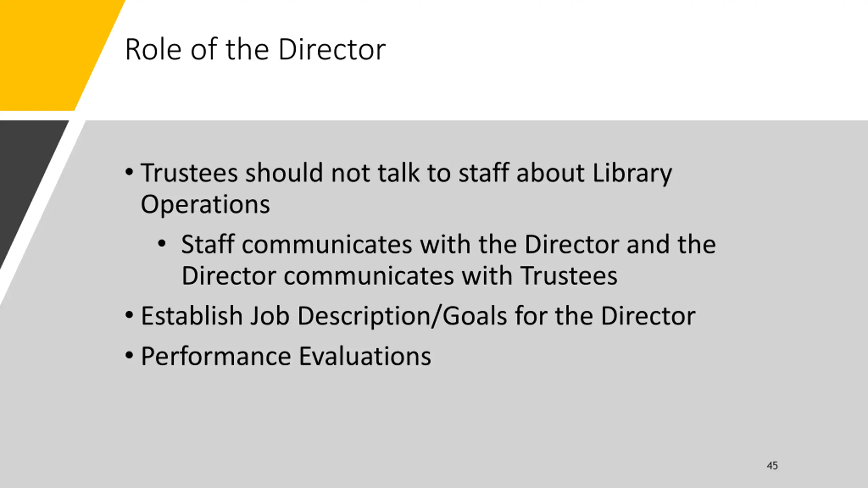Click slide number 45
The height and width of the screenshot is (488, 868).
click(x=772, y=466)
